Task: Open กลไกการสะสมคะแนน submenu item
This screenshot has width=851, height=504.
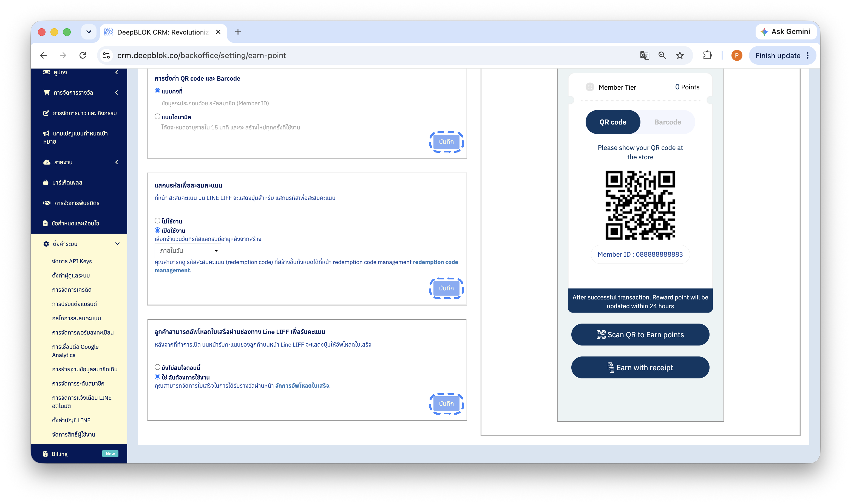Action: tap(76, 318)
